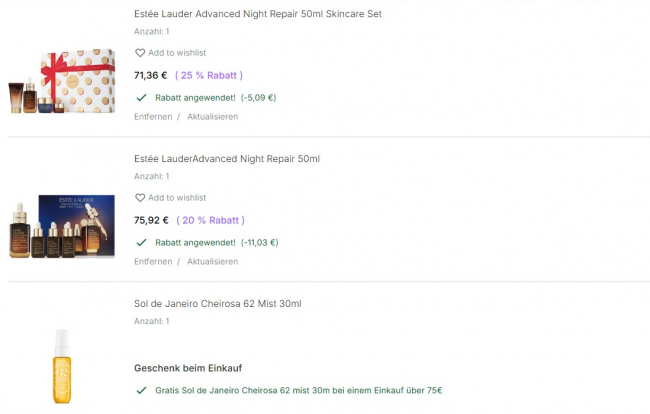Click the quantity Anzahl: 1 of the Skincare Set
The height and width of the screenshot is (414, 650).
[x=152, y=31]
